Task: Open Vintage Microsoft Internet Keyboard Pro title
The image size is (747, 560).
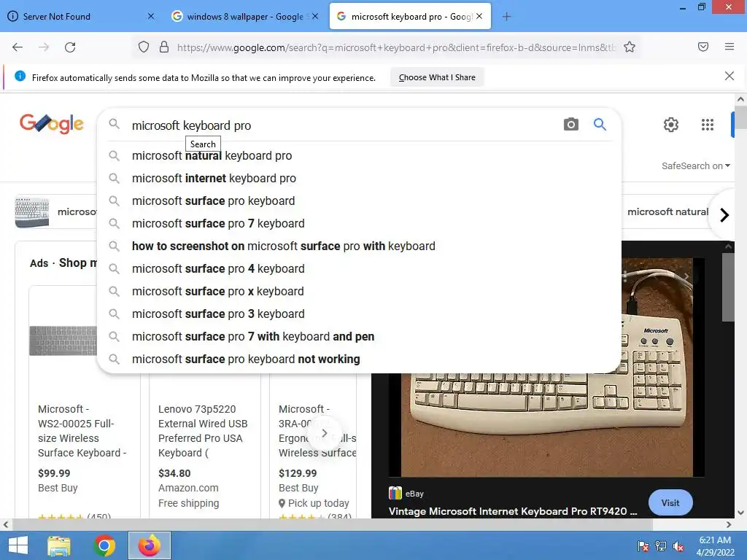Action: click(513, 511)
